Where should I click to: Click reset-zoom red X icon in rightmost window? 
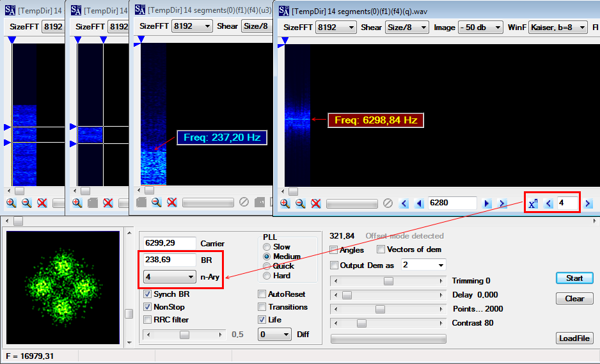click(x=315, y=203)
